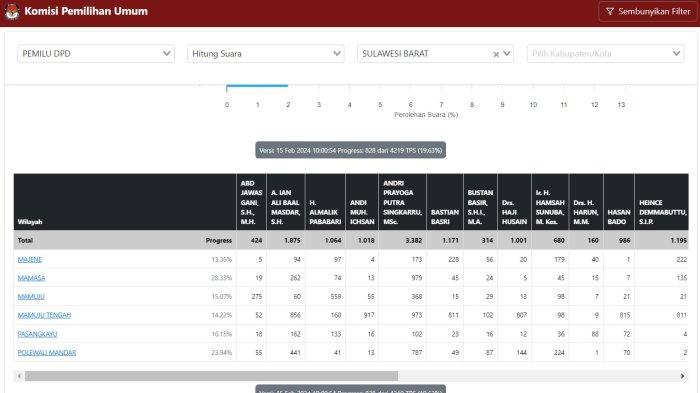Open the MAJENE region link

[x=29, y=259]
